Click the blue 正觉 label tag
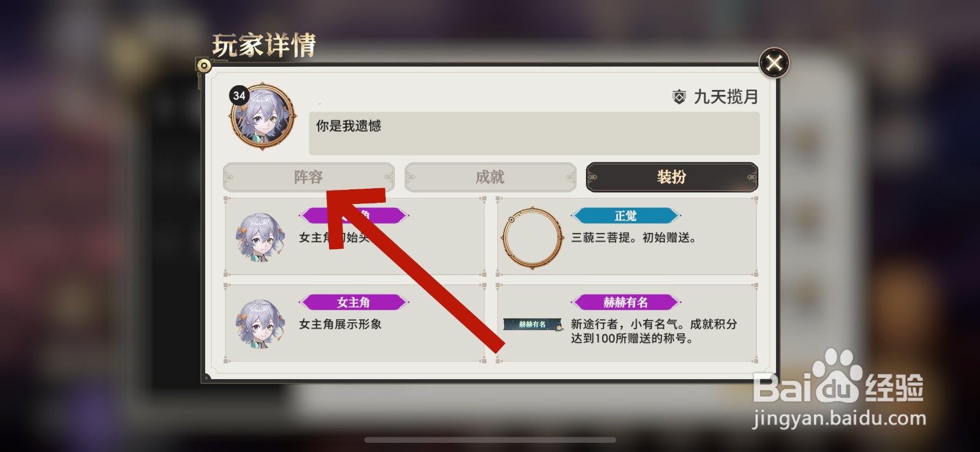 (x=625, y=216)
